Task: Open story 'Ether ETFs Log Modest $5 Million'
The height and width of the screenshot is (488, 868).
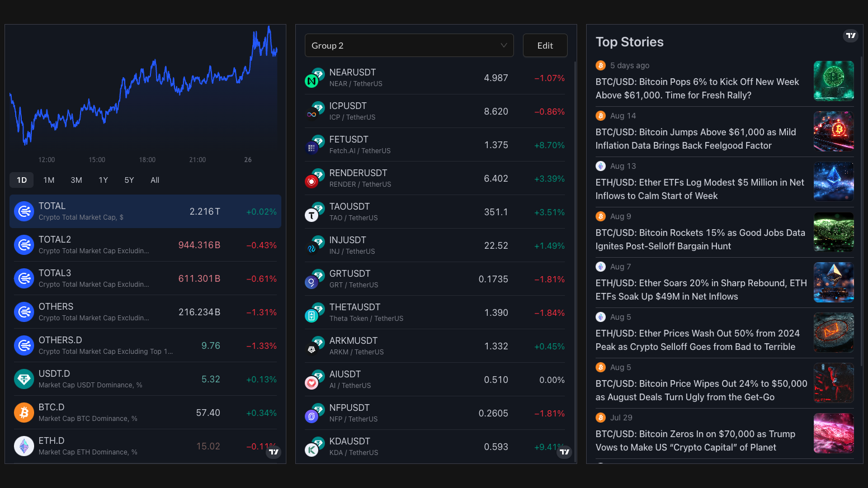Action: (x=700, y=189)
